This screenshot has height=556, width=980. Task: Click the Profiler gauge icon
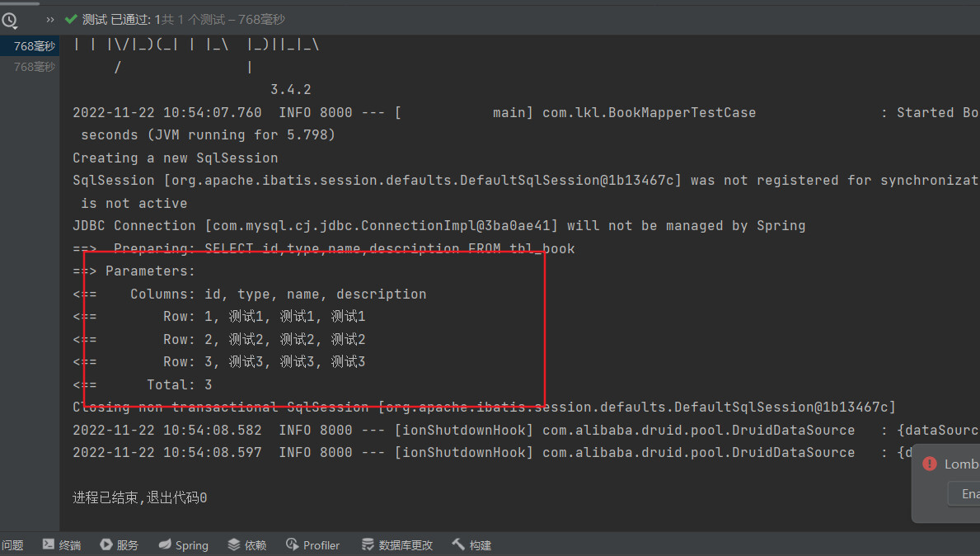(292, 544)
